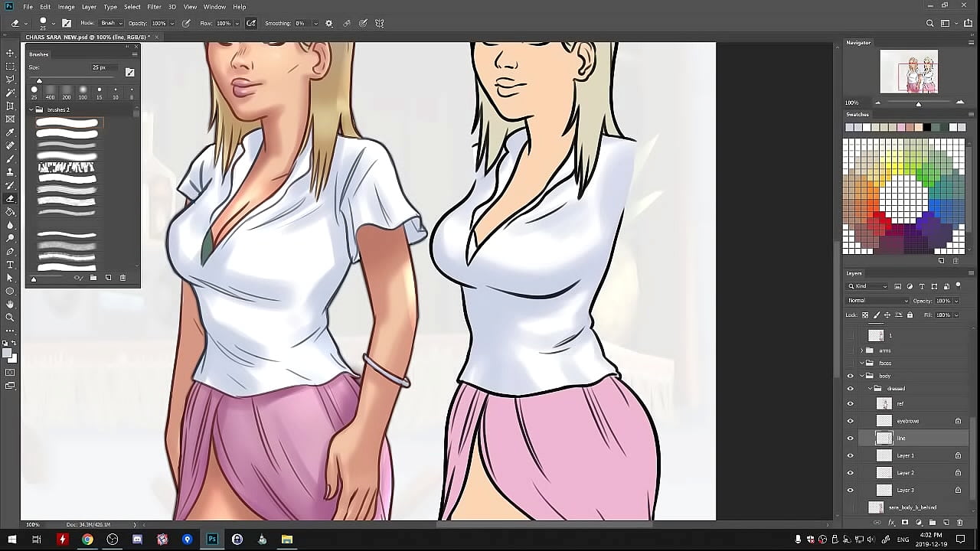Image resolution: width=980 pixels, height=551 pixels.
Task: Hide the eyebrows layer
Action: point(850,421)
